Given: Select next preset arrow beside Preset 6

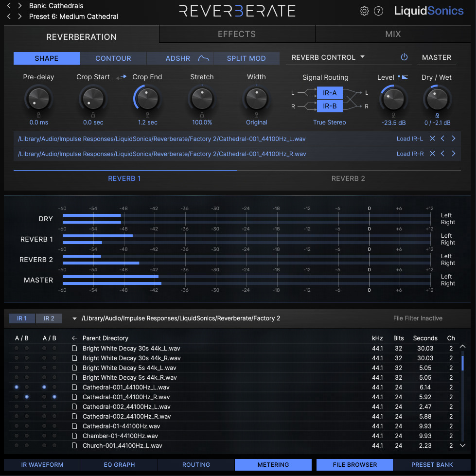Looking at the screenshot, I should coord(20,16).
